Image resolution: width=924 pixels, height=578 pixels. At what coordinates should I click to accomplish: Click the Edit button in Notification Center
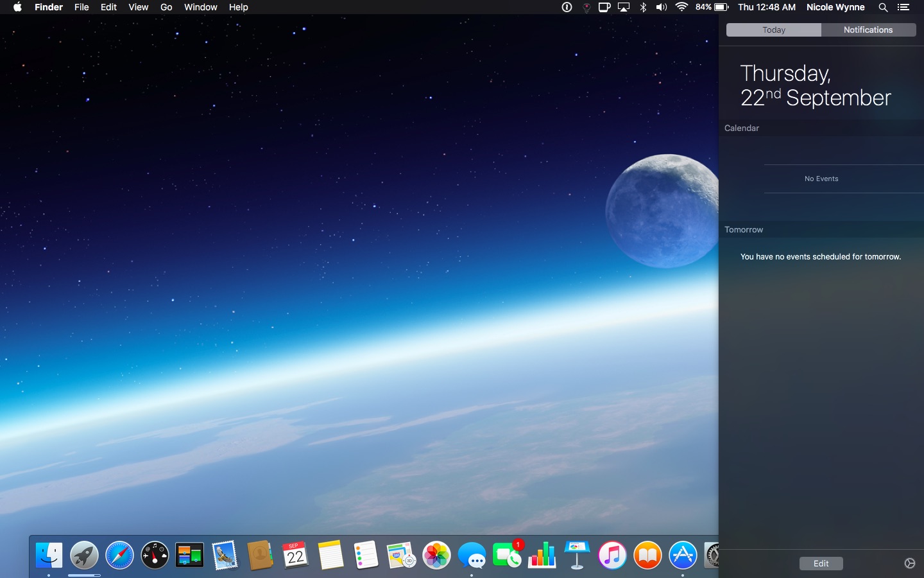821,563
